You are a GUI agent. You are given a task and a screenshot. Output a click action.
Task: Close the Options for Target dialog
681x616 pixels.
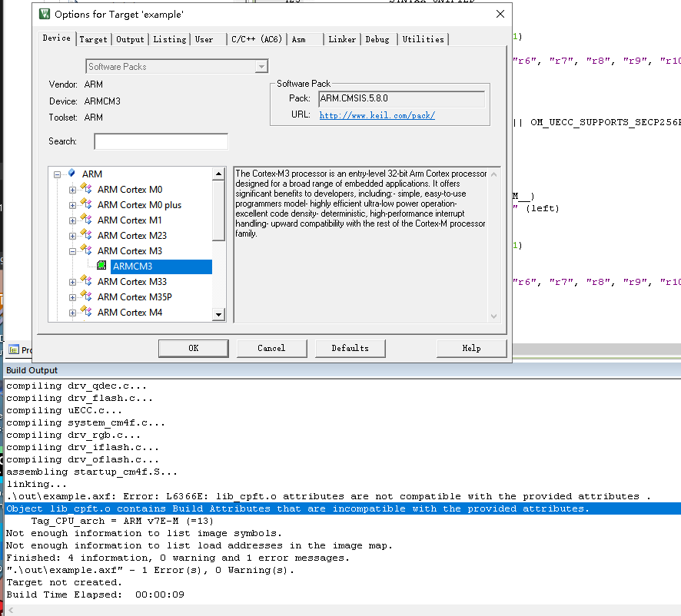tap(500, 14)
